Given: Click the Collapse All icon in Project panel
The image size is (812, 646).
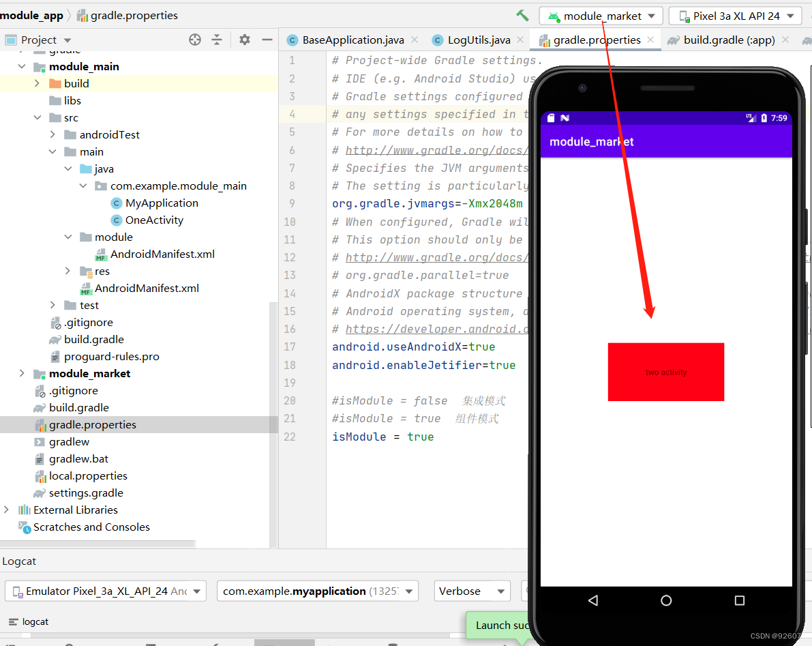Looking at the screenshot, I should pos(217,40).
